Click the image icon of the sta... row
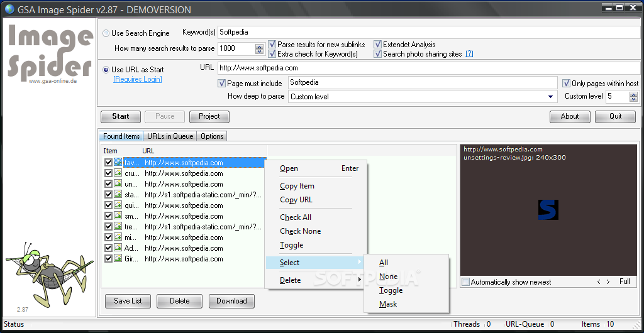 [118, 194]
